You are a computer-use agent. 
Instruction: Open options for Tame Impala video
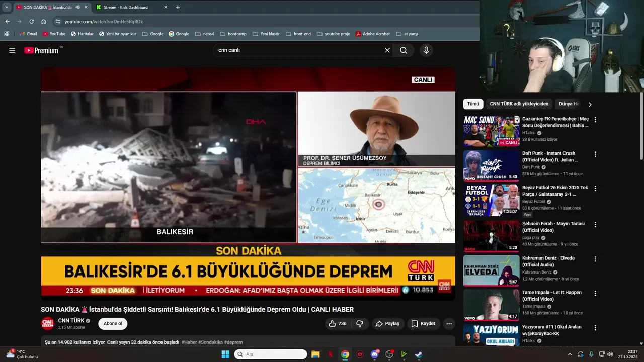point(595,293)
